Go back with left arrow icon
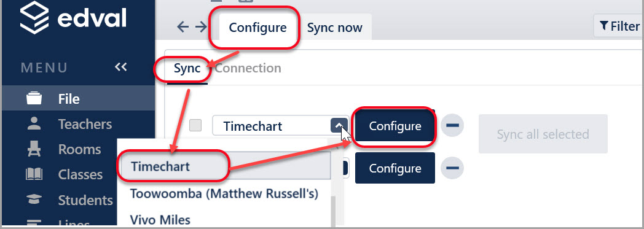644x229 pixels. coord(183,27)
